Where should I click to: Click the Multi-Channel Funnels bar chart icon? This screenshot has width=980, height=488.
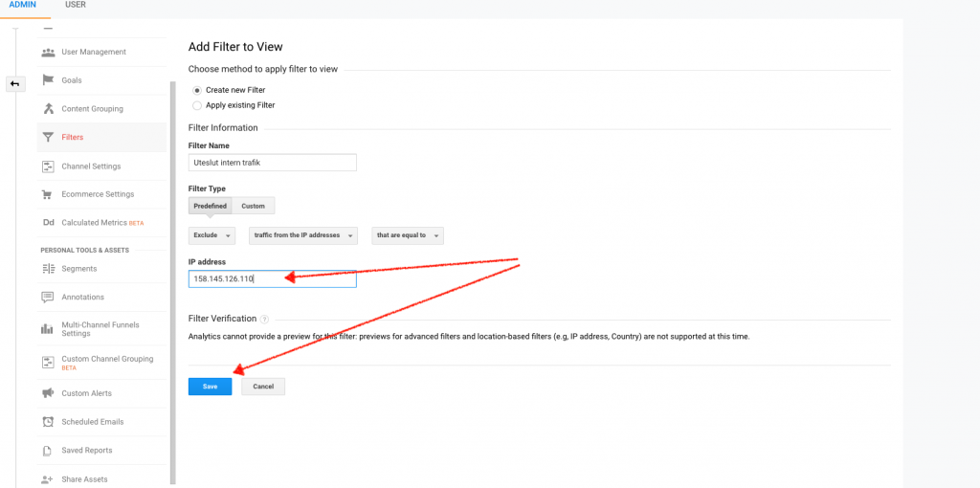pos(48,329)
